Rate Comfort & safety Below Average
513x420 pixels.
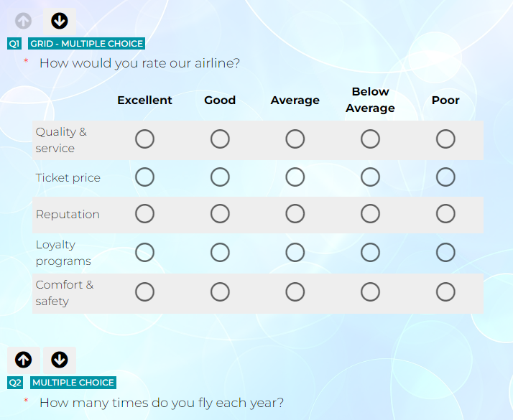(370, 292)
